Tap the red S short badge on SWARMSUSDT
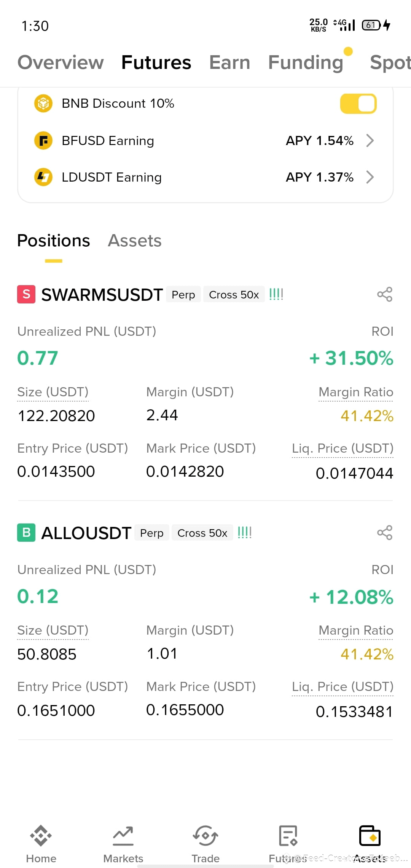411x868 pixels. pos(26,294)
